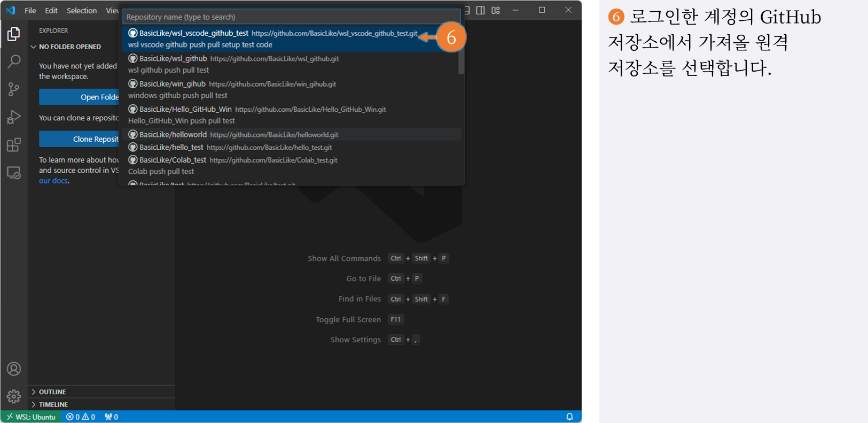The image size is (868, 423).
Task: Click Show All Commands shortcut hint
Action: [378, 258]
